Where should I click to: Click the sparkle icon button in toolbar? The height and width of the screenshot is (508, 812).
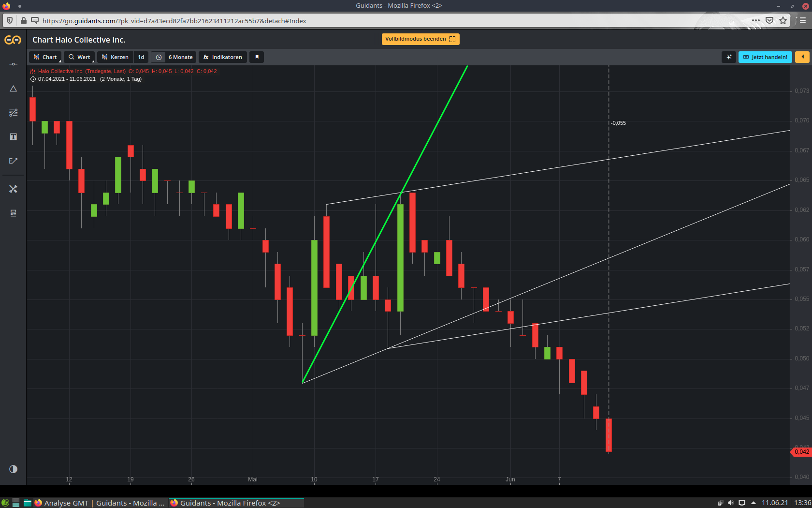(x=729, y=57)
